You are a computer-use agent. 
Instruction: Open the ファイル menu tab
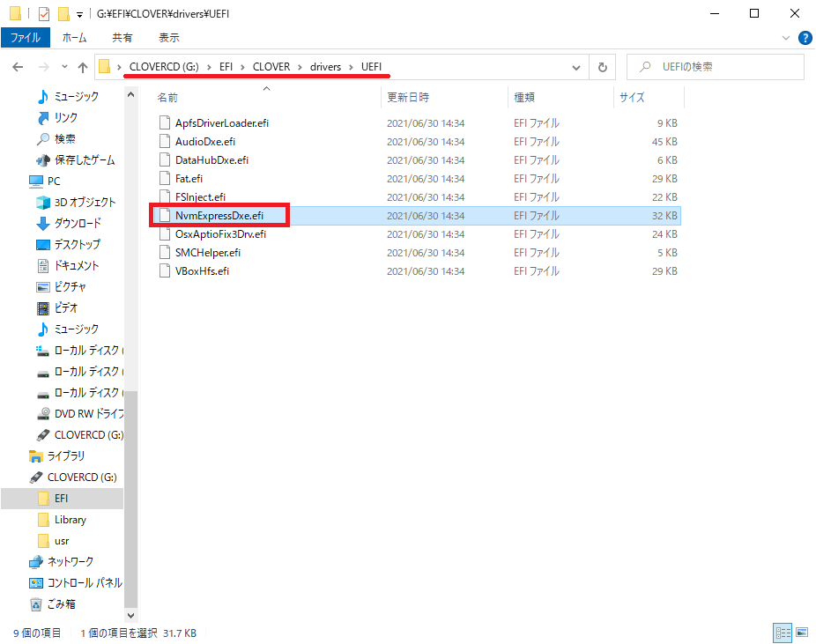[26, 38]
